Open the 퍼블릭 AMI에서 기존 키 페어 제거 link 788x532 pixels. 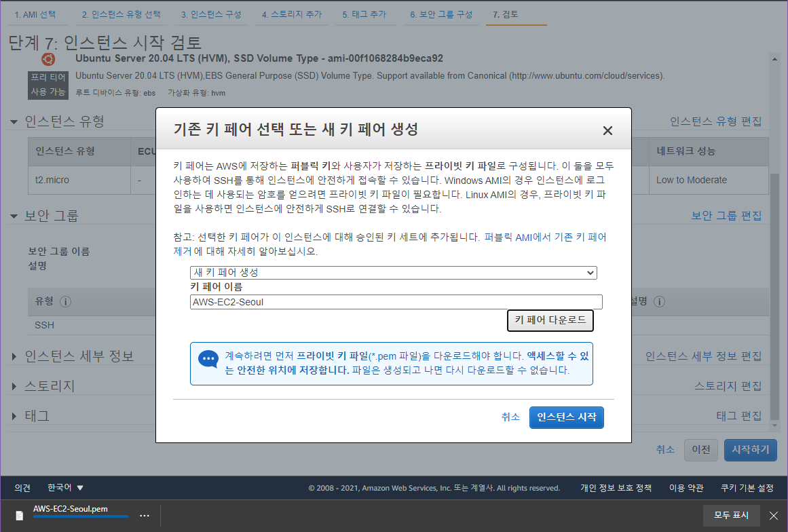click(545, 237)
